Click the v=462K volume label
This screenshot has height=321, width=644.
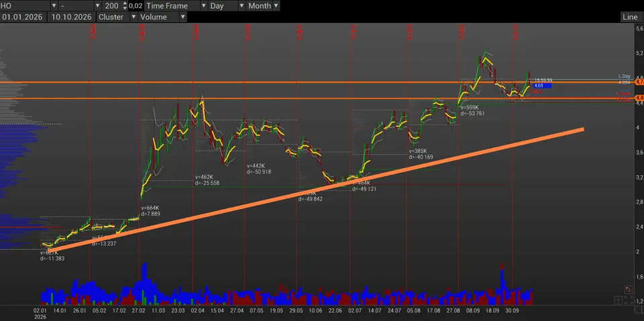click(x=204, y=177)
